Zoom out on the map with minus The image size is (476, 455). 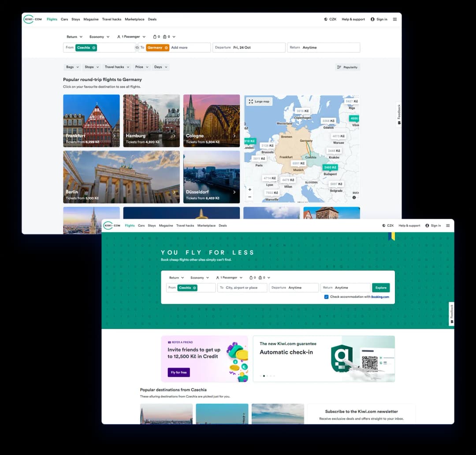coord(250,197)
